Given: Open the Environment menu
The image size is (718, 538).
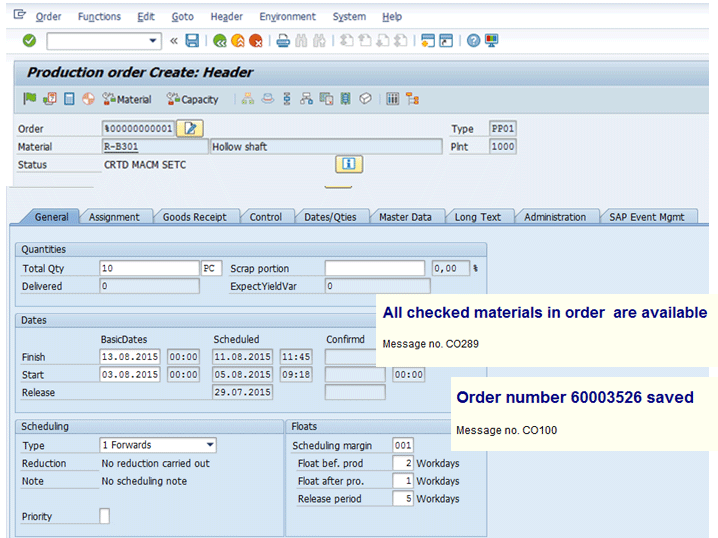Looking at the screenshot, I should (288, 16).
